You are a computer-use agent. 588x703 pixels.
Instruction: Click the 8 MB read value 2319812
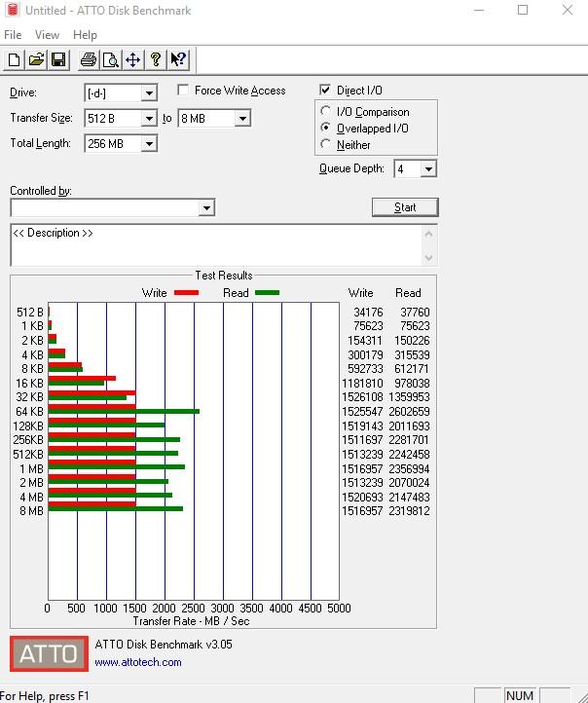point(409,511)
